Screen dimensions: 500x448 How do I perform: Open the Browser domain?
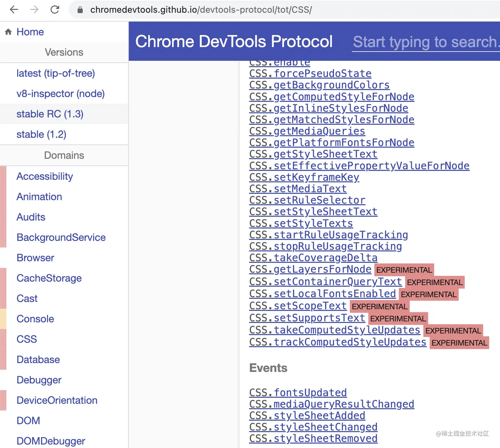pyautogui.click(x=35, y=258)
